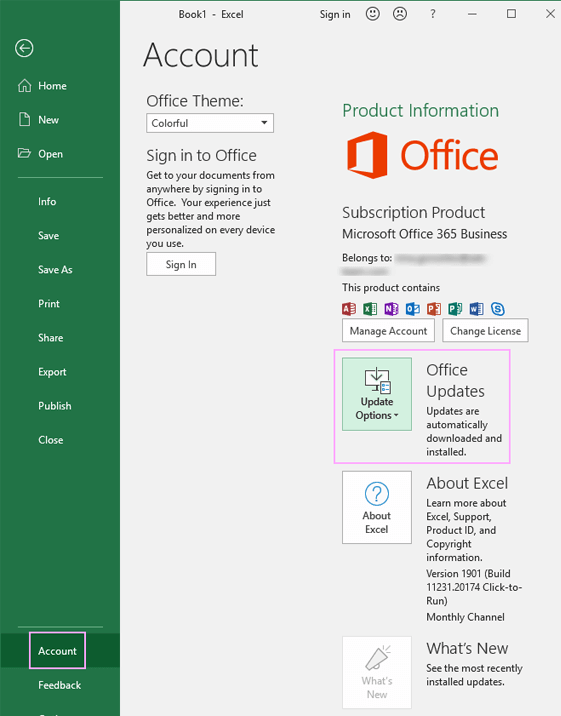Click the Open folder icon
Viewport: 561px width, 716px height.
(24, 153)
